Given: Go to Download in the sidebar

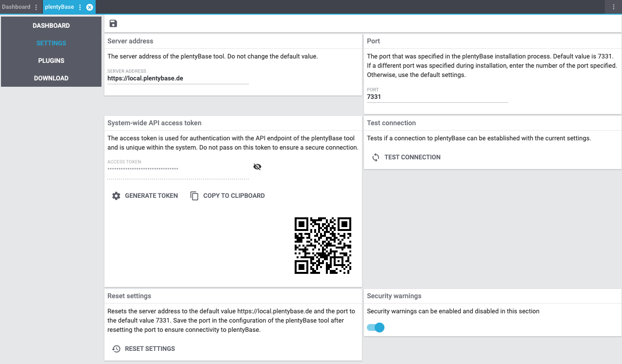Looking at the screenshot, I should tap(51, 78).
